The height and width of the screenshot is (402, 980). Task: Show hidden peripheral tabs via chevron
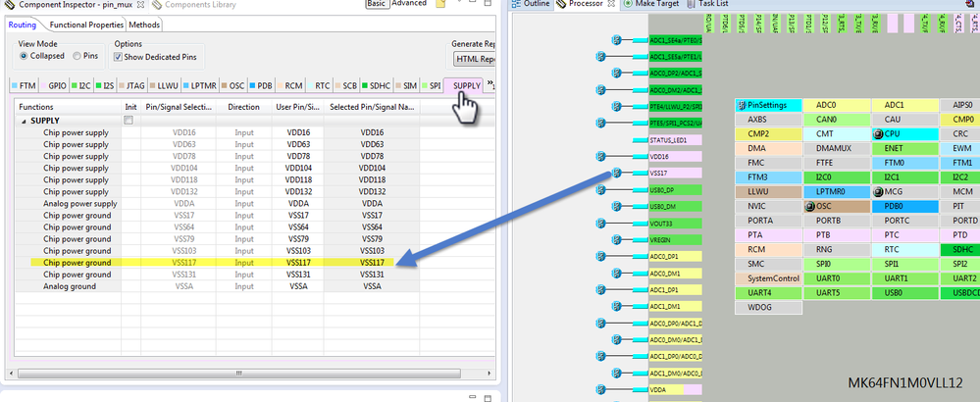[x=491, y=84]
